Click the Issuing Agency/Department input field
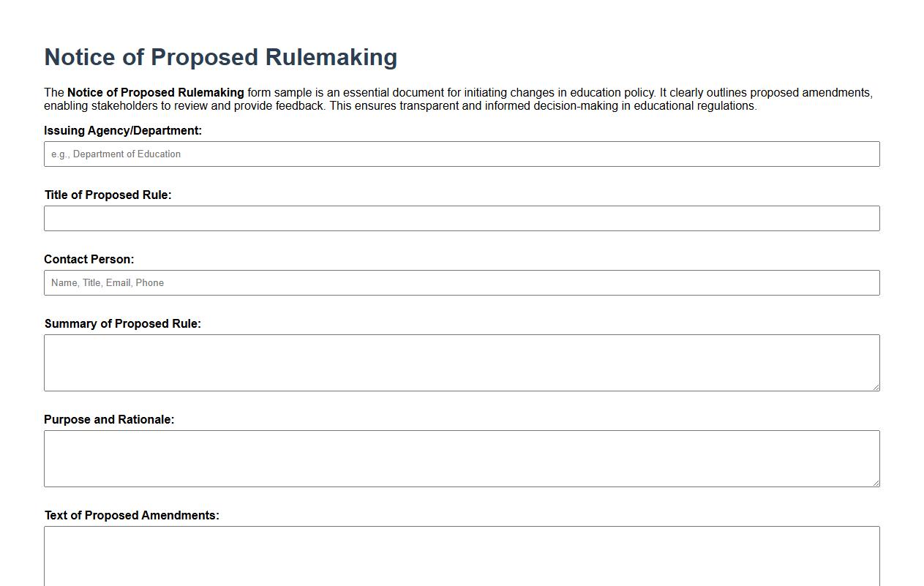 [x=462, y=154]
